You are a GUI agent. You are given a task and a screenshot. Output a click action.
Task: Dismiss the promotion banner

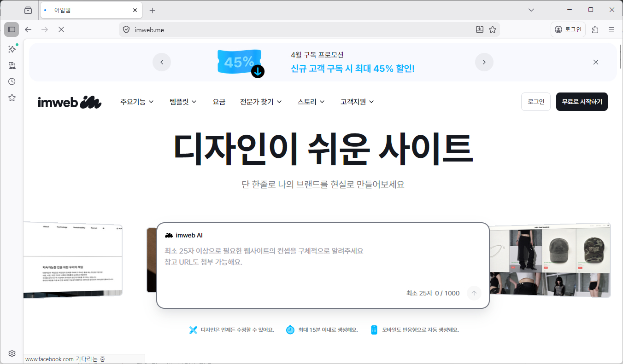tap(595, 62)
